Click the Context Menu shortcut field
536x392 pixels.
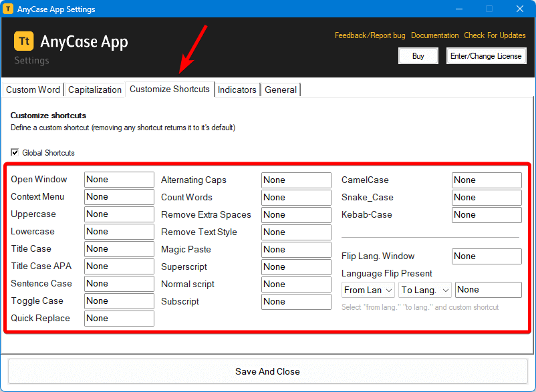(x=119, y=197)
